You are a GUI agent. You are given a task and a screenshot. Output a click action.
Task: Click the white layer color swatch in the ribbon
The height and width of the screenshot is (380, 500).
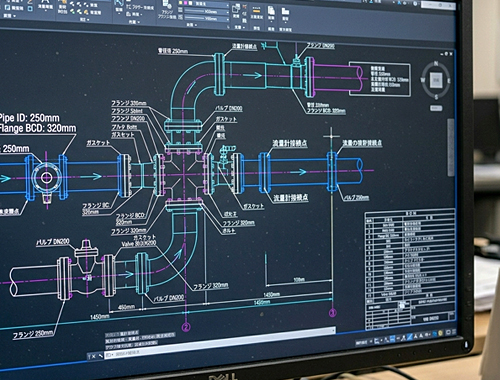click(190, 3)
